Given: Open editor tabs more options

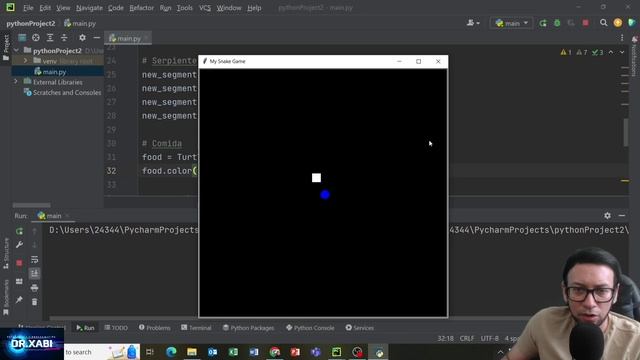Looking at the screenshot, I should (622, 38).
